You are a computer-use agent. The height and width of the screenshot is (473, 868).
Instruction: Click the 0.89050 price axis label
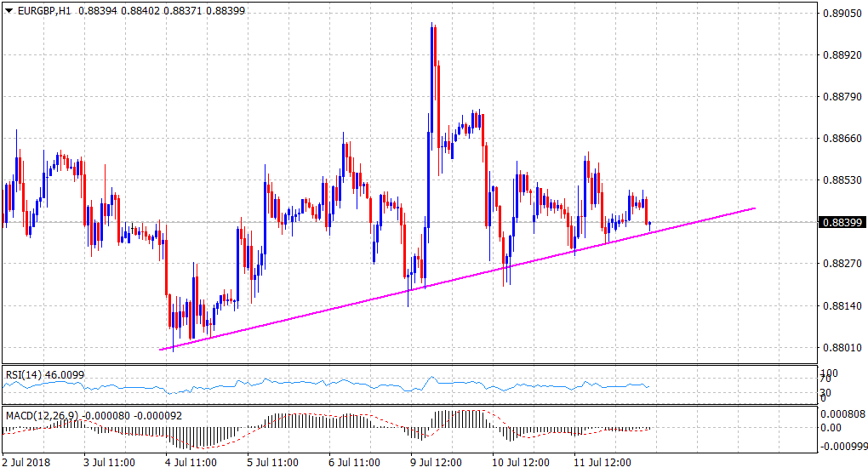842,14
